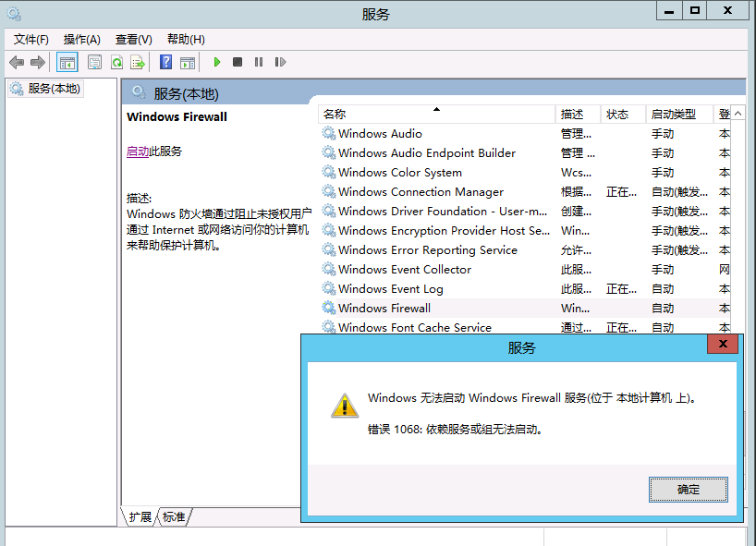This screenshot has width=756, height=546.
Task: Click gear icon of Windows Audio row
Action: tap(329, 133)
